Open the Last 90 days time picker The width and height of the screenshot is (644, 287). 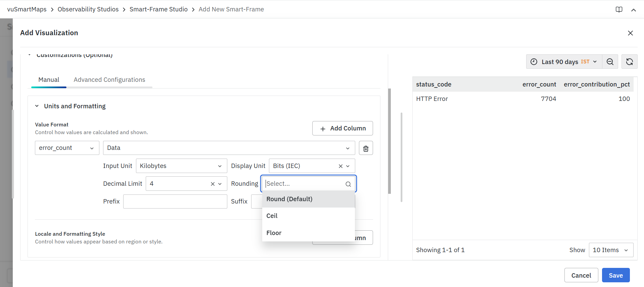[564, 62]
